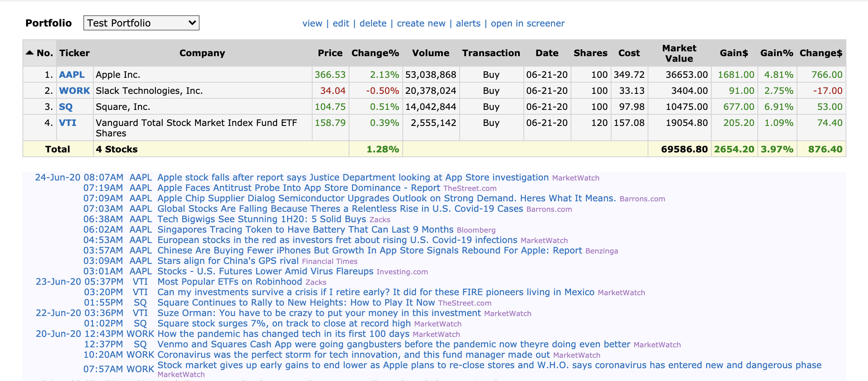
Task: Open Most Popular ETFs on Robinhood headline
Action: coord(230,282)
